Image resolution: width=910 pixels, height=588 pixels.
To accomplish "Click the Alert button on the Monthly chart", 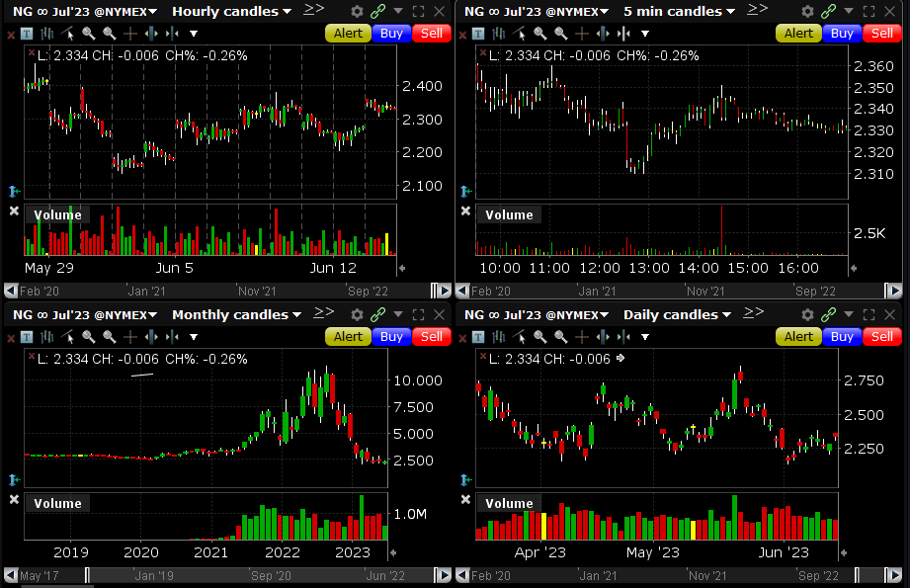I will pyautogui.click(x=348, y=336).
